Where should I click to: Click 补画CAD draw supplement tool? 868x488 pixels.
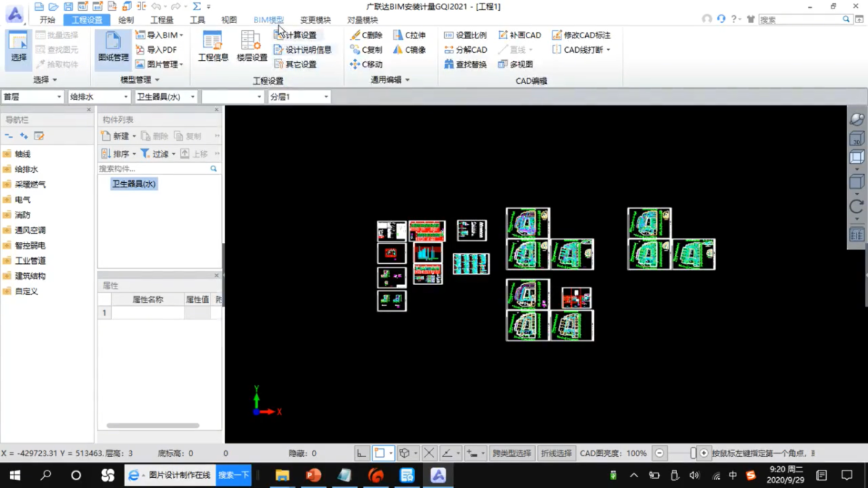pyautogui.click(x=519, y=35)
